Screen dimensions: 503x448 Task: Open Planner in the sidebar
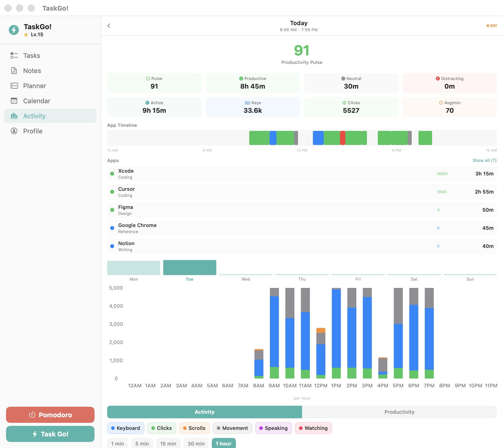click(50, 86)
